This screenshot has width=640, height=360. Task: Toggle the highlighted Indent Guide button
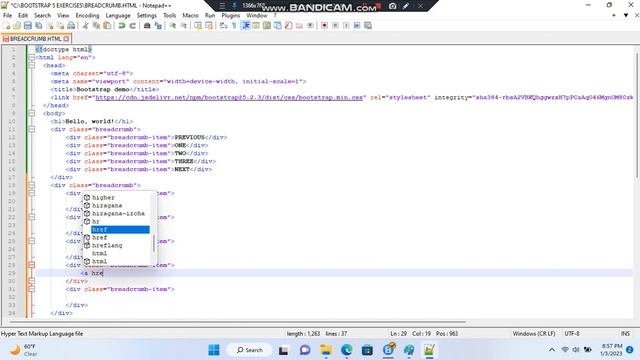[x=246, y=25]
